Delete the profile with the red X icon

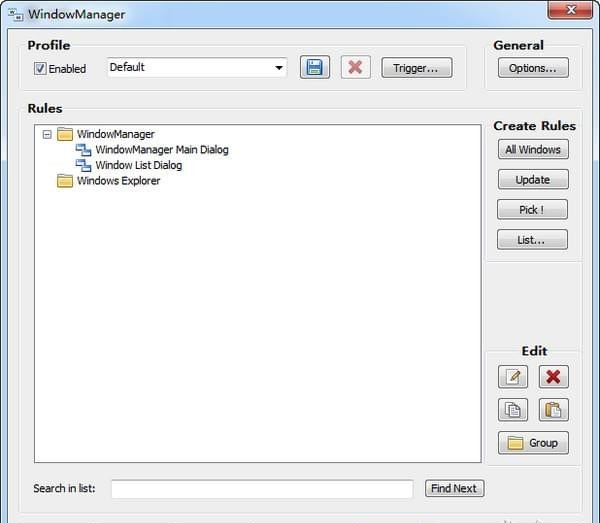click(355, 67)
